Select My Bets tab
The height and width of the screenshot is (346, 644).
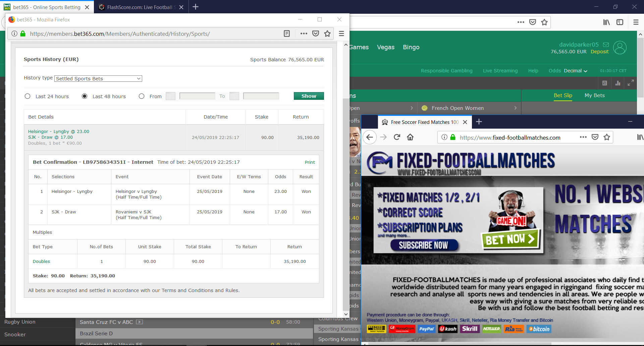pos(595,95)
